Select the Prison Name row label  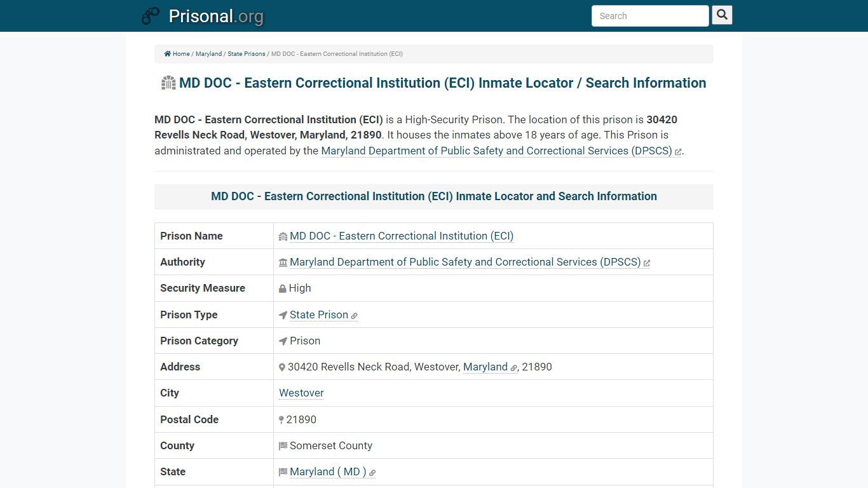pos(191,236)
